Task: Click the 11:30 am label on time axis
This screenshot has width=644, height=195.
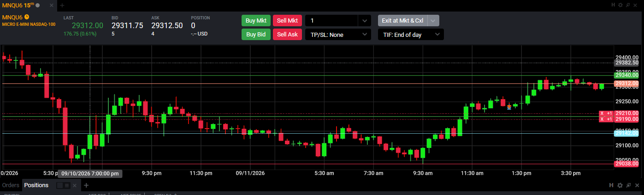Action: coord(472,173)
